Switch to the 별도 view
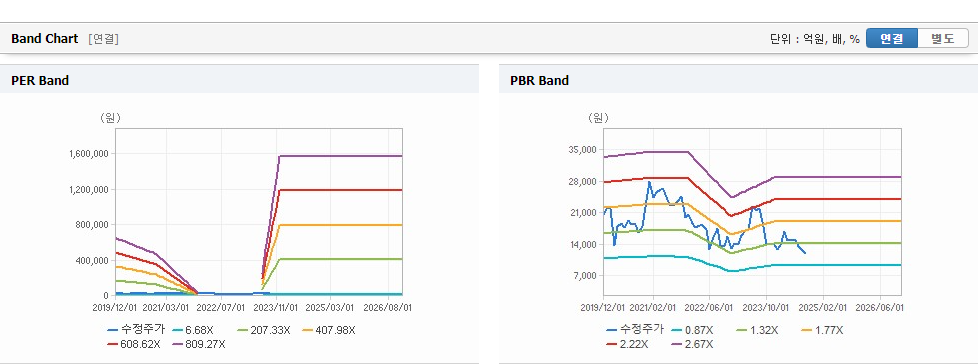This screenshot has width=978, height=364. click(943, 38)
